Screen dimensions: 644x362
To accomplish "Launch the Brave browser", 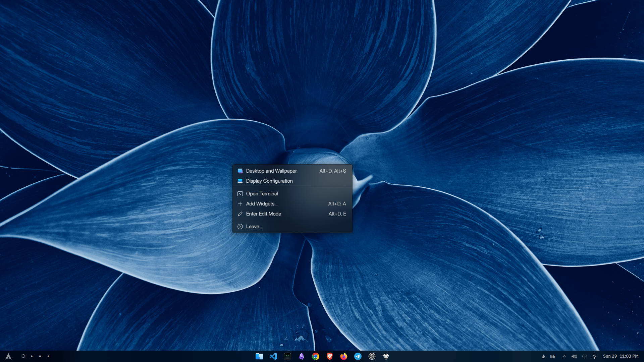I will coord(330,356).
